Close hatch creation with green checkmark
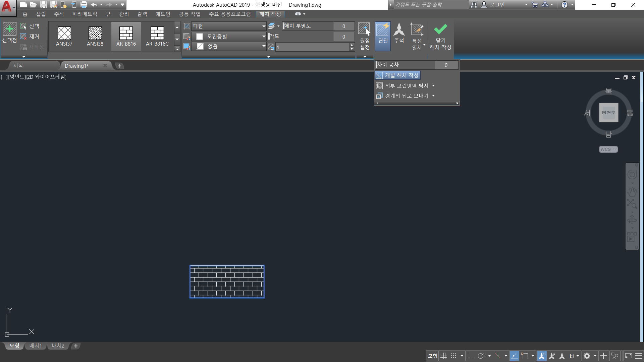 tap(440, 29)
